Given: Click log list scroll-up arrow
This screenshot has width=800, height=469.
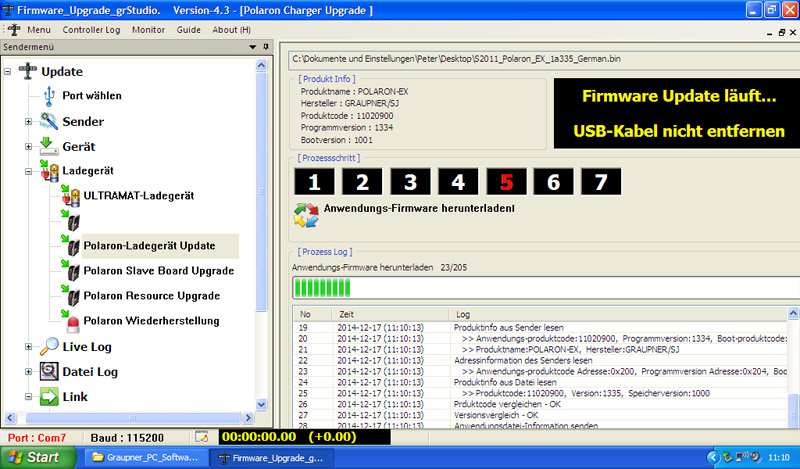Looking at the screenshot, I should click(x=793, y=313).
